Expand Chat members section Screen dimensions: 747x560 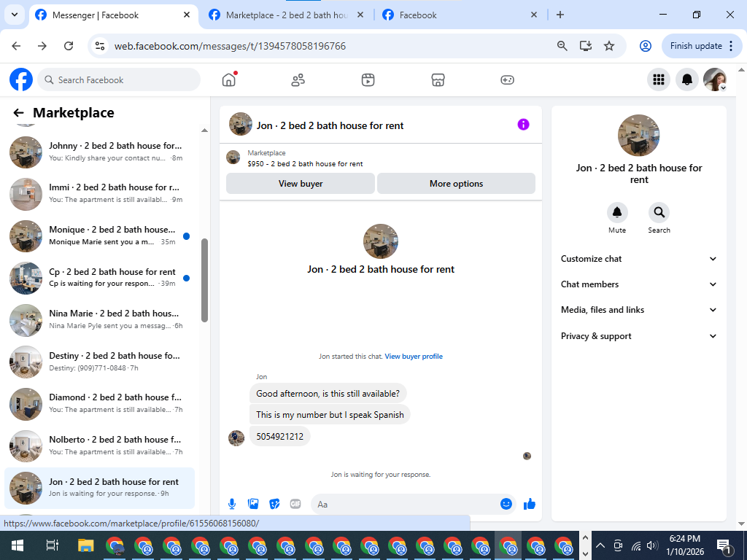(639, 284)
